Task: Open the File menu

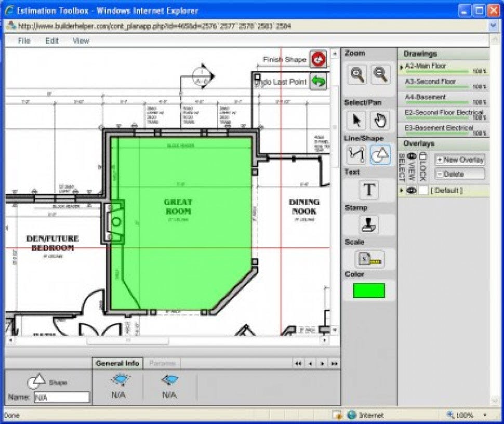Action: coord(23,41)
